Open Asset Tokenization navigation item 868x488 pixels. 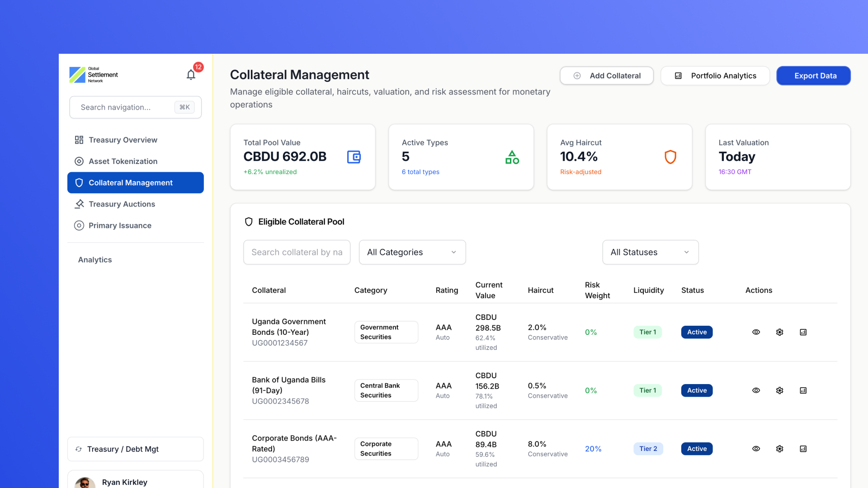123,161
